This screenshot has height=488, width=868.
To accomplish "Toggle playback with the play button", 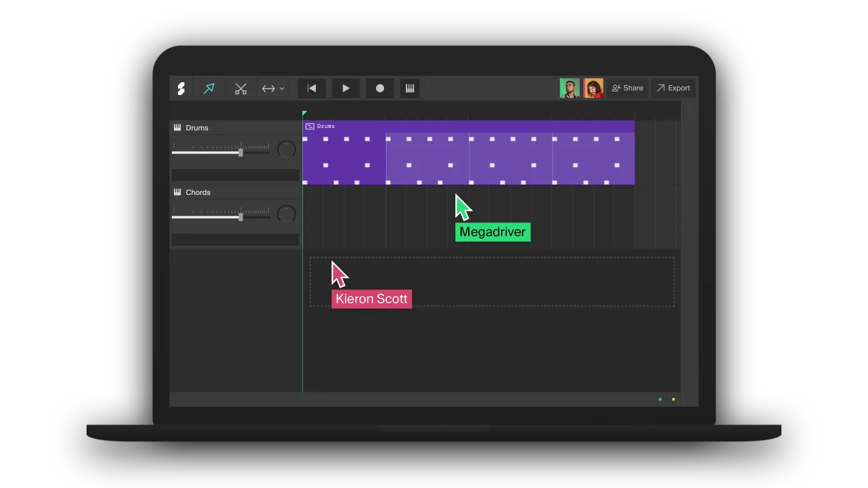I will click(346, 88).
